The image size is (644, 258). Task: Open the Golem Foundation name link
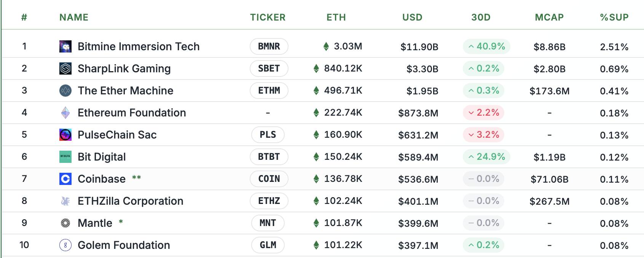click(x=124, y=245)
